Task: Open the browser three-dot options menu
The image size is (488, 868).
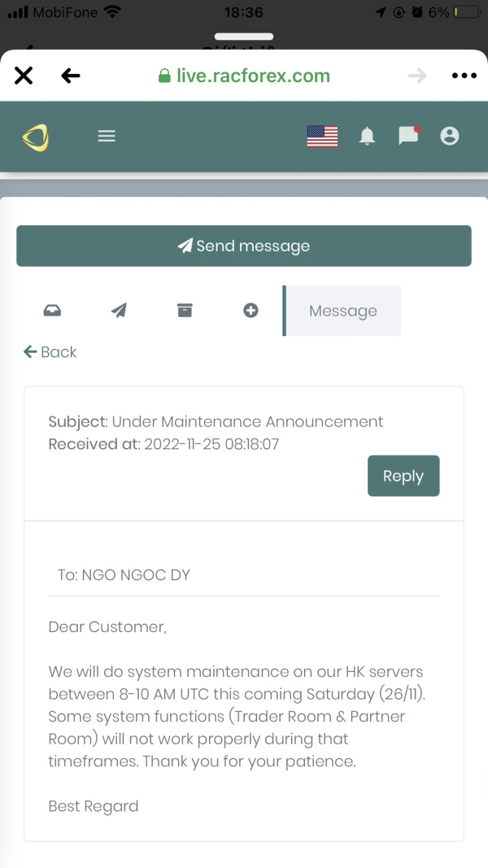Action: tap(464, 76)
